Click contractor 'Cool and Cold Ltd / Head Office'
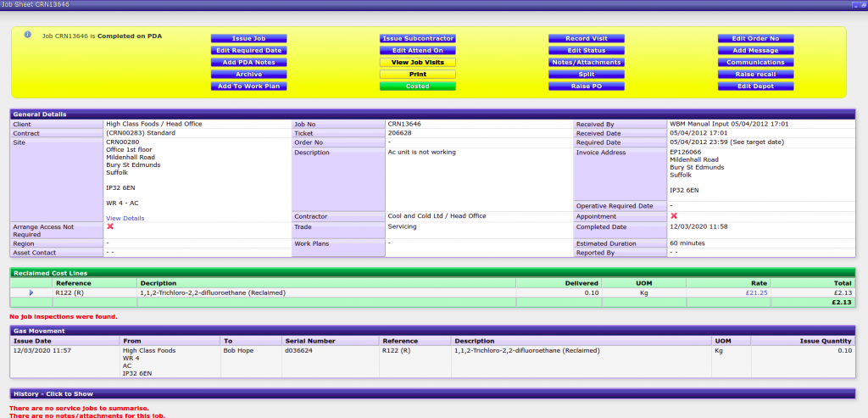The image size is (868, 418). click(x=437, y=216)
